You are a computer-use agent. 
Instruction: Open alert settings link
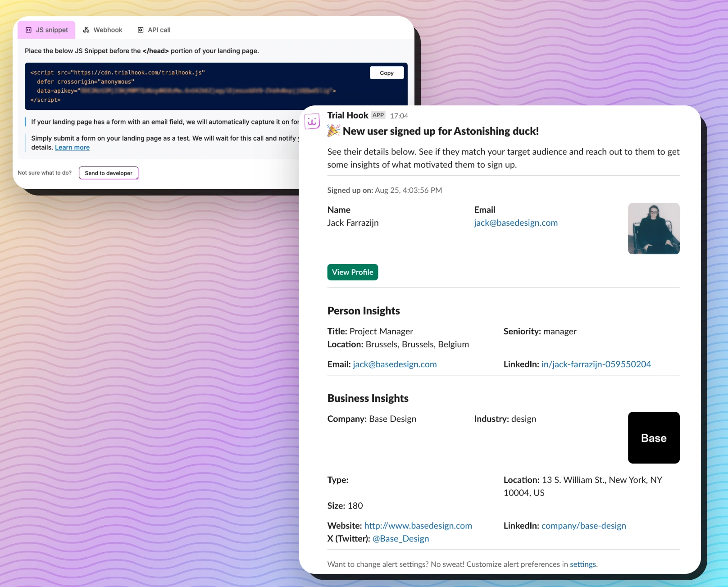tap(582, 564)
